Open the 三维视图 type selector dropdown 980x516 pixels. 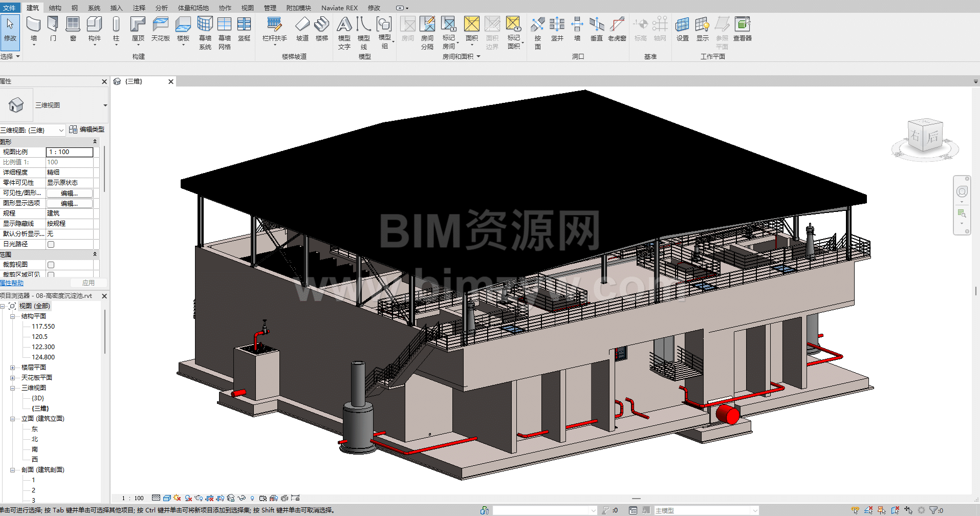[x=105, y=105]
